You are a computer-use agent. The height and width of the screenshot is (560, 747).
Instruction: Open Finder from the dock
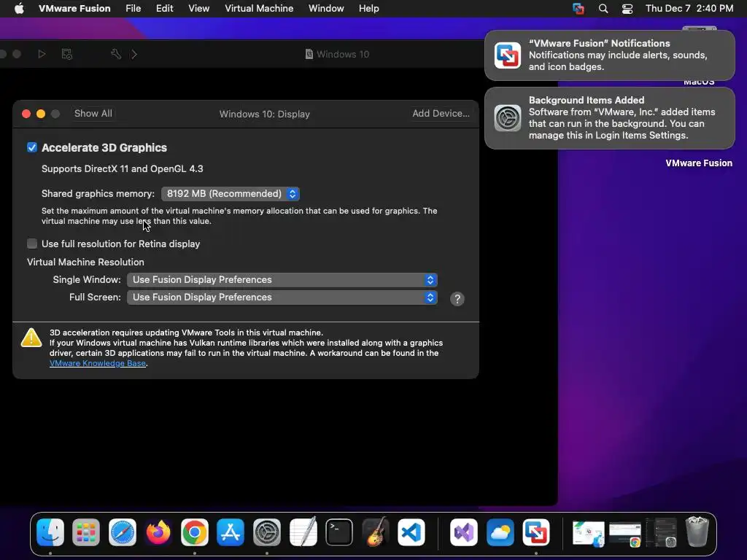tap(50, 532)
